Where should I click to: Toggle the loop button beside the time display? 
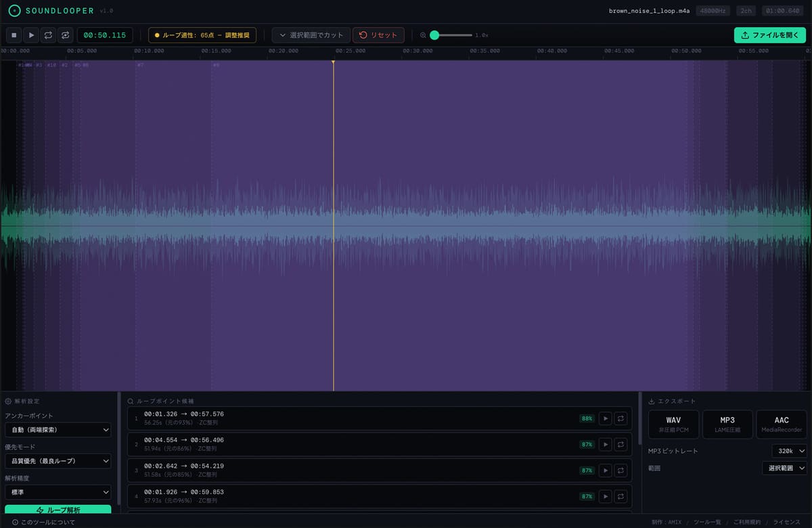(x=65, y=35)
